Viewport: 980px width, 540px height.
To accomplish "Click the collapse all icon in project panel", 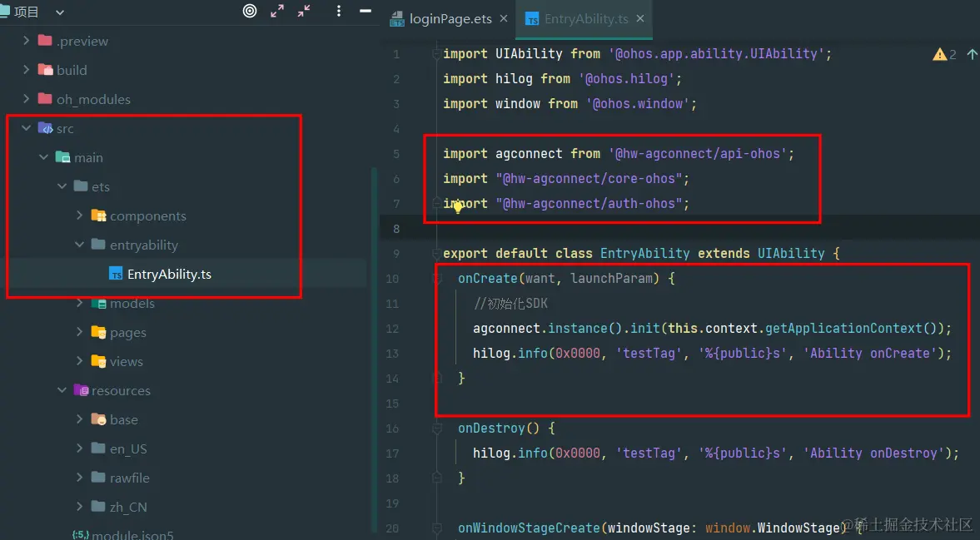I will (x=304, y=11).
